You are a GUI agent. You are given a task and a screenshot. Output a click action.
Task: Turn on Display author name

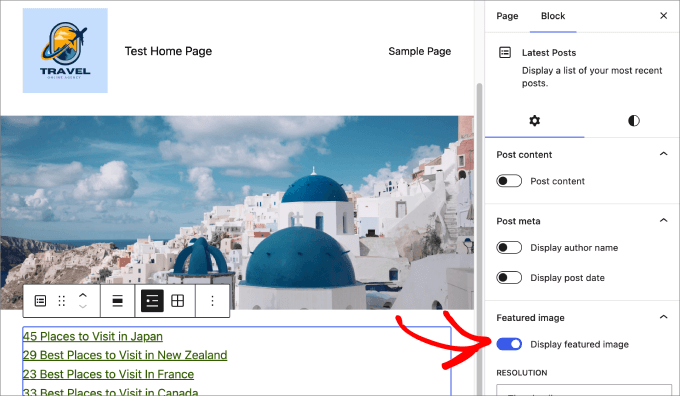coord(509,248)
